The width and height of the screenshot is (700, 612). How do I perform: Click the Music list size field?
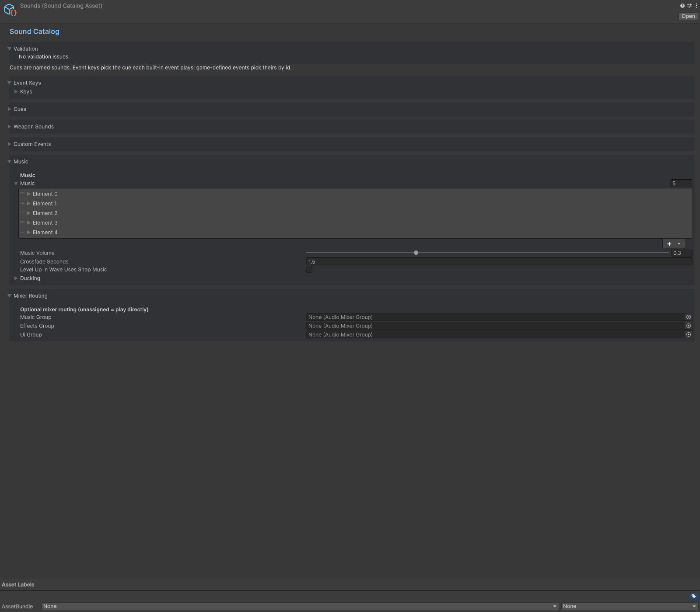click(x=681, y=183)
